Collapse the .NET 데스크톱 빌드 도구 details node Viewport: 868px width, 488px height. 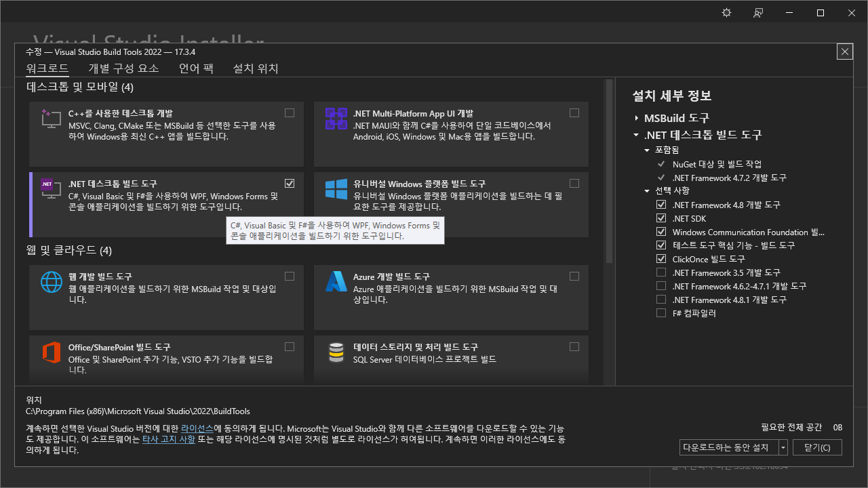coord(637,135)
